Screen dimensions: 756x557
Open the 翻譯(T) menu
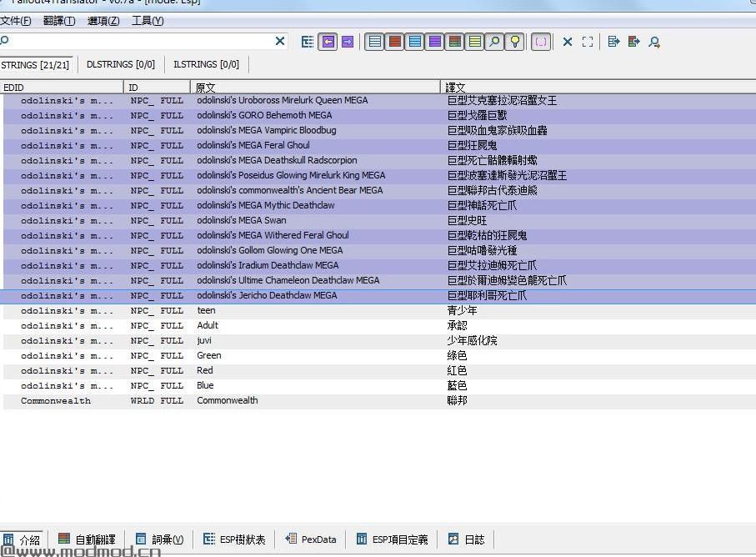59,21
